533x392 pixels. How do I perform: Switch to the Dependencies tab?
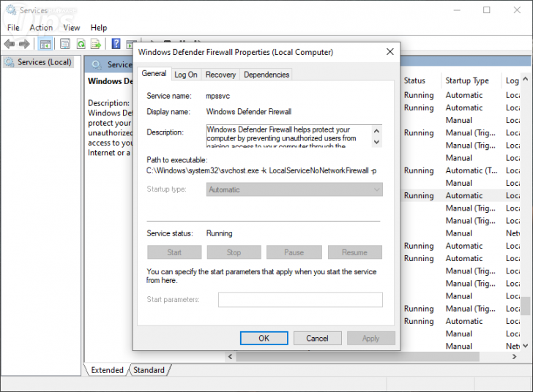(266, 75)
